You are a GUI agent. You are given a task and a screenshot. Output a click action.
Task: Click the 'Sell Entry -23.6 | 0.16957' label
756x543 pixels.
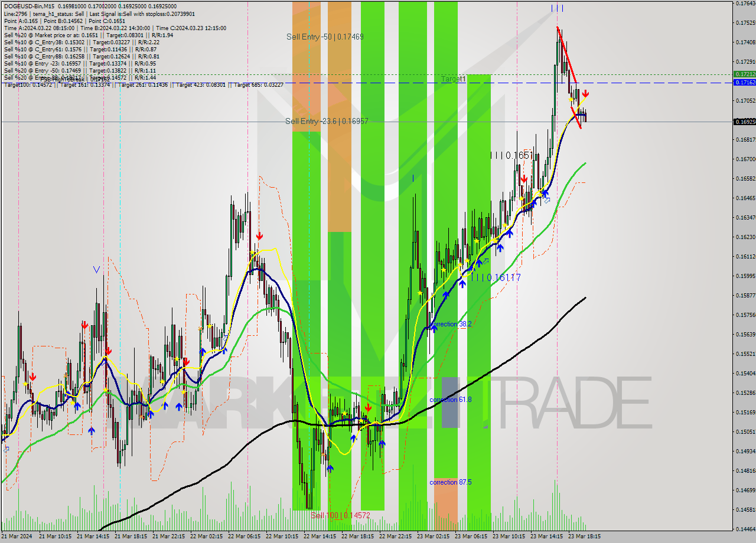click(x=327, y=121)
